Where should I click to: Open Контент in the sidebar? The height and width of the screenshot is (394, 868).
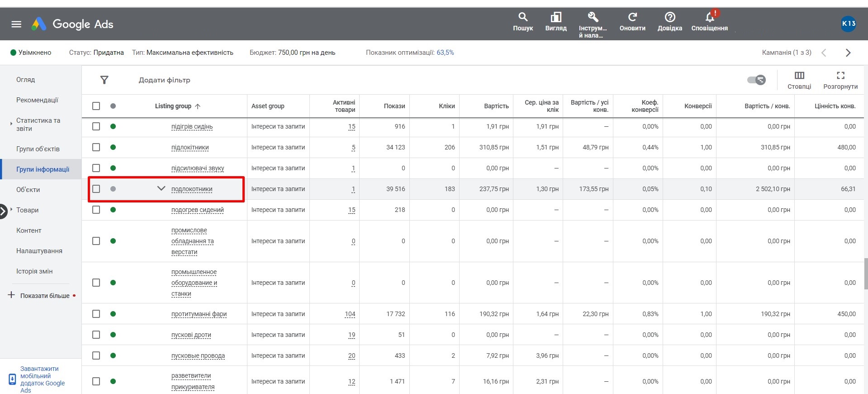tap(29, 231)
